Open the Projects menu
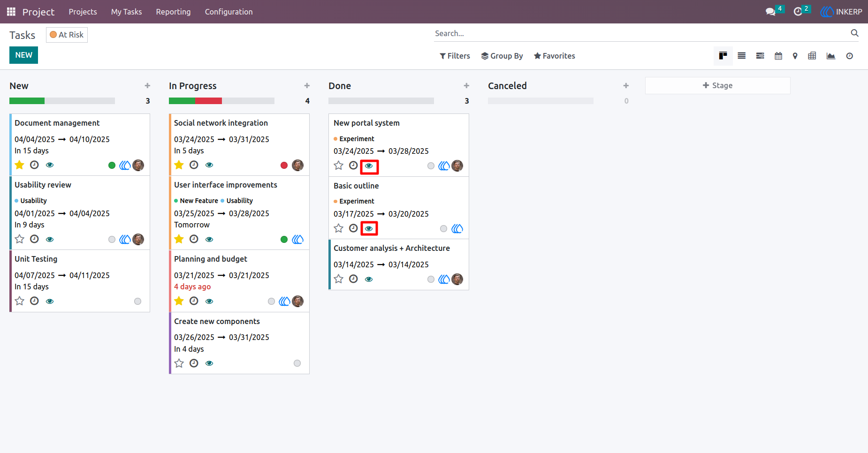Viewport: 868px width, 453px height. pos(83,12)
